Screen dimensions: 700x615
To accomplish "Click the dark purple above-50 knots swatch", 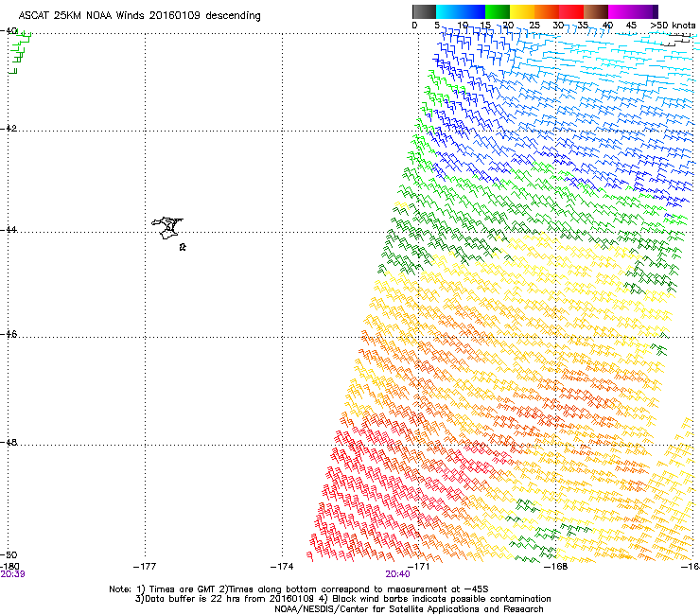I will (656, 11).
